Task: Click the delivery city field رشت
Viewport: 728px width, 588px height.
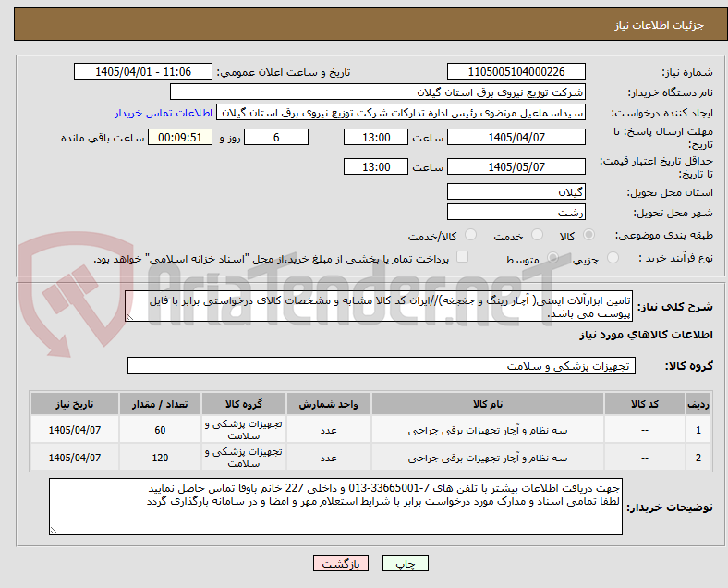Action: pos(516,212)
